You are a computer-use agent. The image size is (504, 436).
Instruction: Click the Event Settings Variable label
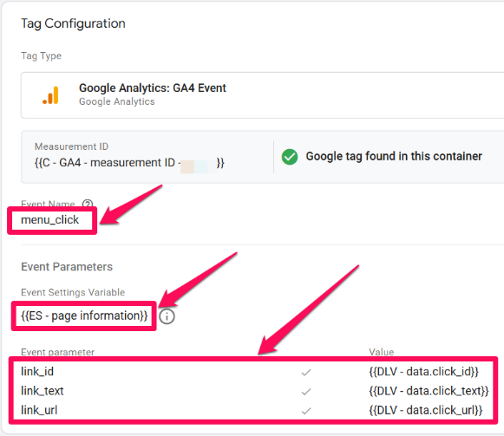click(73, 292)
